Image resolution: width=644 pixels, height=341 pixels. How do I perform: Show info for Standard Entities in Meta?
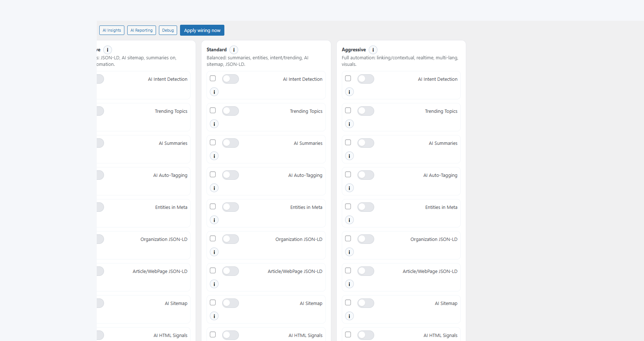[x=214, y=220]
